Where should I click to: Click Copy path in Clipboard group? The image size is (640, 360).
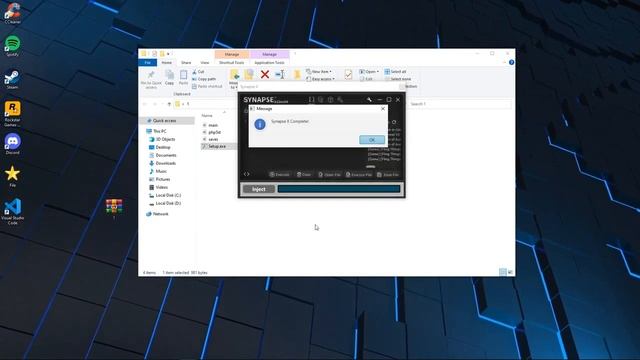point(204,79)
